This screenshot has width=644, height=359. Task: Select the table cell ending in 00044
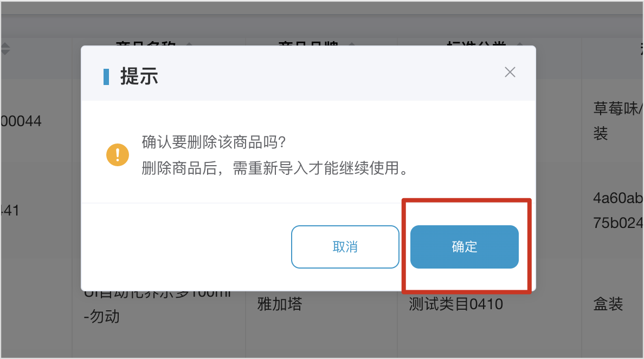click(21, 121)
